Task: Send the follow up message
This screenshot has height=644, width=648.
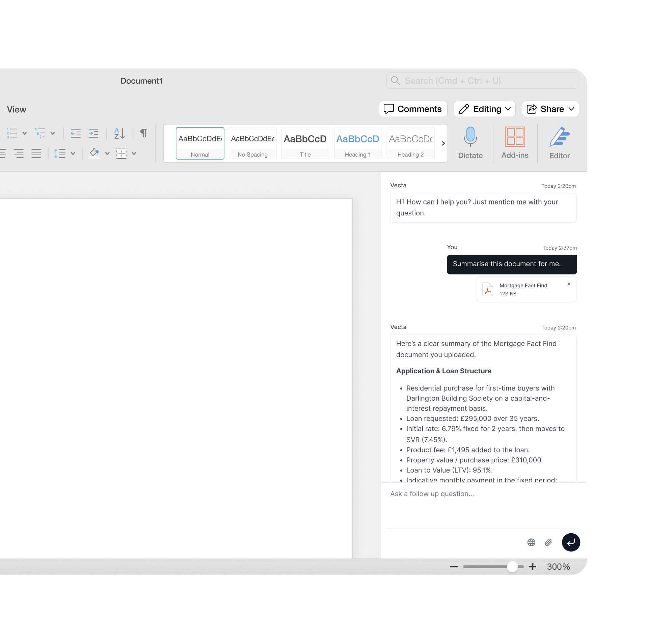Action: coord(571,542)
